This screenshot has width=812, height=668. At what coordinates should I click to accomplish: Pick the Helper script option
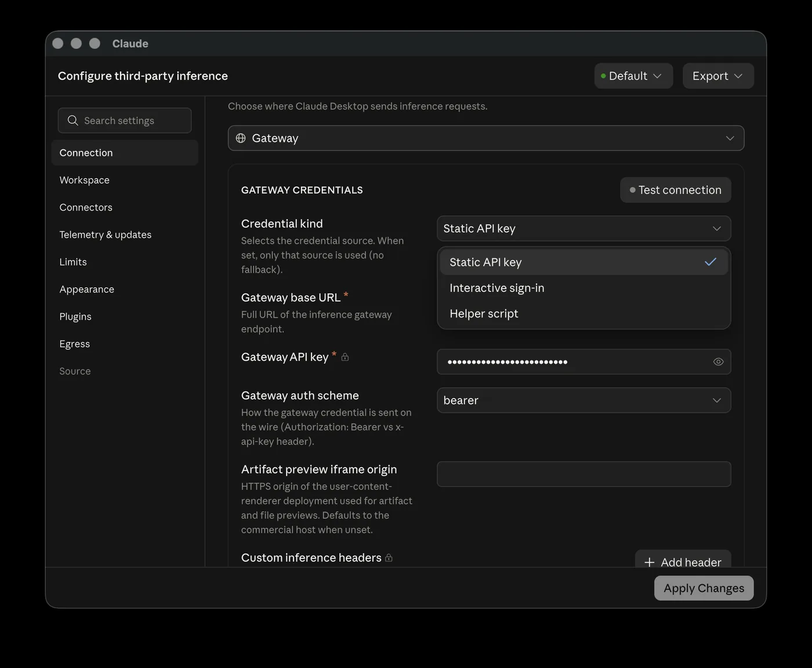(583, 313)
